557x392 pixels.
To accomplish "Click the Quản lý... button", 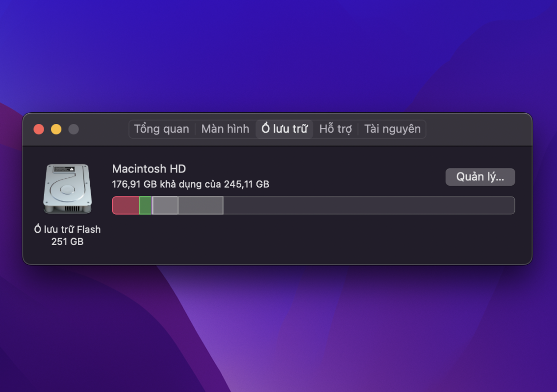I will [480, 177].
